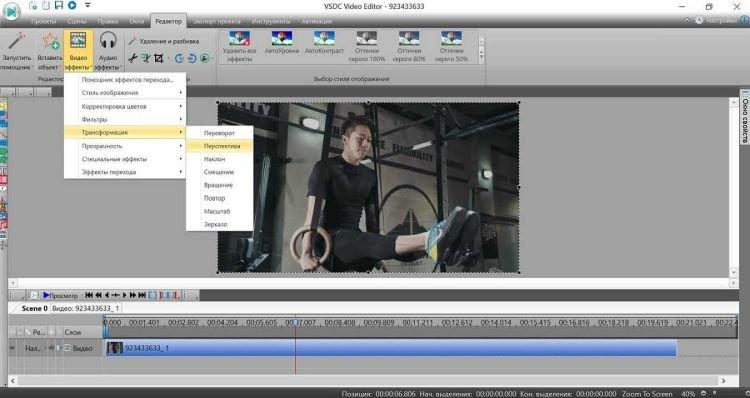This screenshot has width=750, height=398.
Task: Click the Просмотр preview play button
Action: [x=60, y=295]
